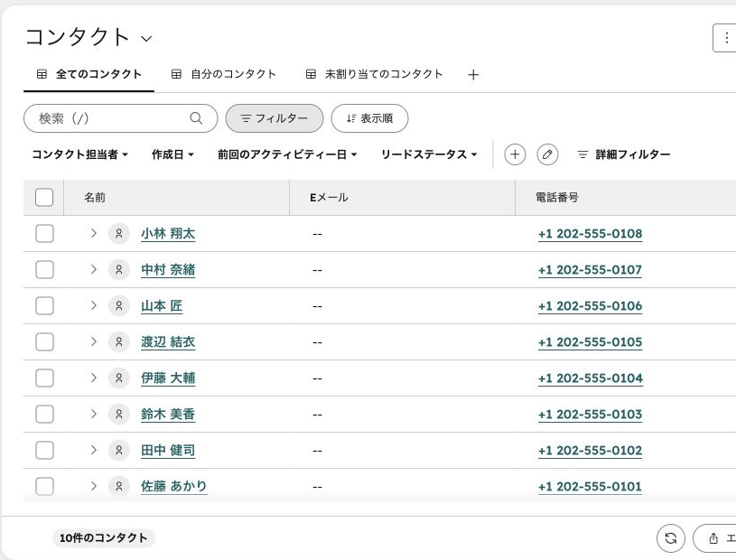The width and height of the screenshot is (736, 560).
Task: Click the 10件のコンタクト count label
Action: (104, 538)
